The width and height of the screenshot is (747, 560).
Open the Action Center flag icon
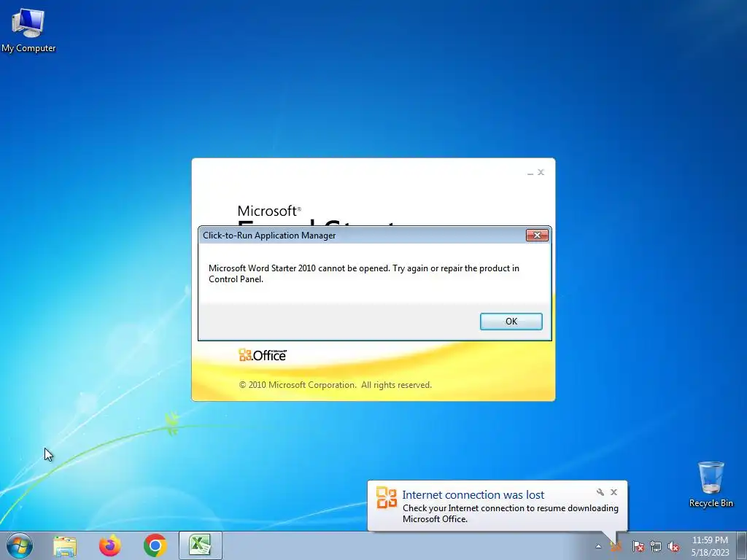pyautogui.click(x=638, y=546)
